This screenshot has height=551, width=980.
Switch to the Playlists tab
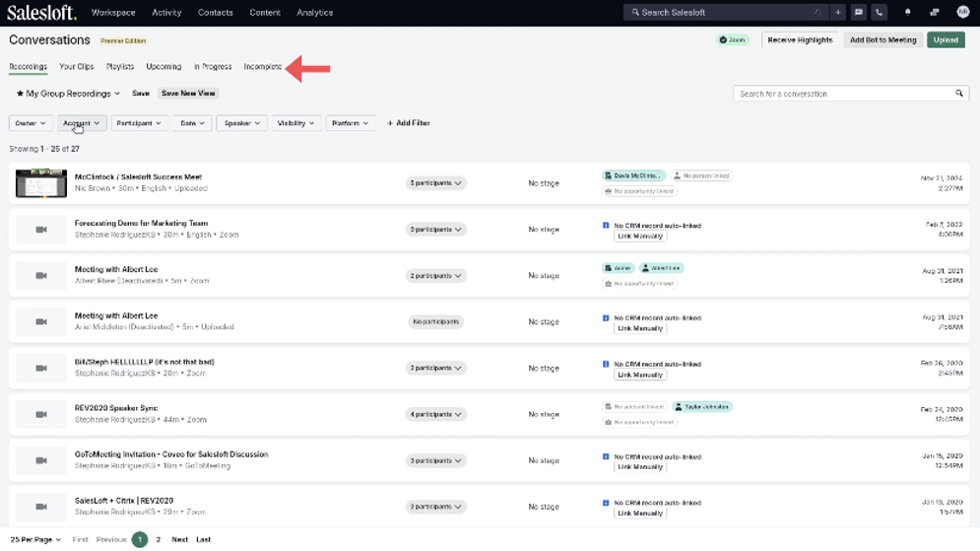coord(120,66)
